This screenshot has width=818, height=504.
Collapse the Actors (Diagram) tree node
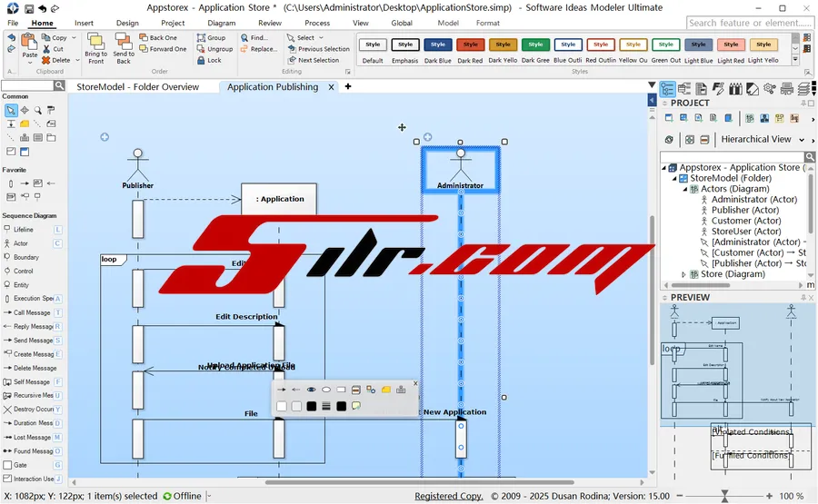click(685, 189)
